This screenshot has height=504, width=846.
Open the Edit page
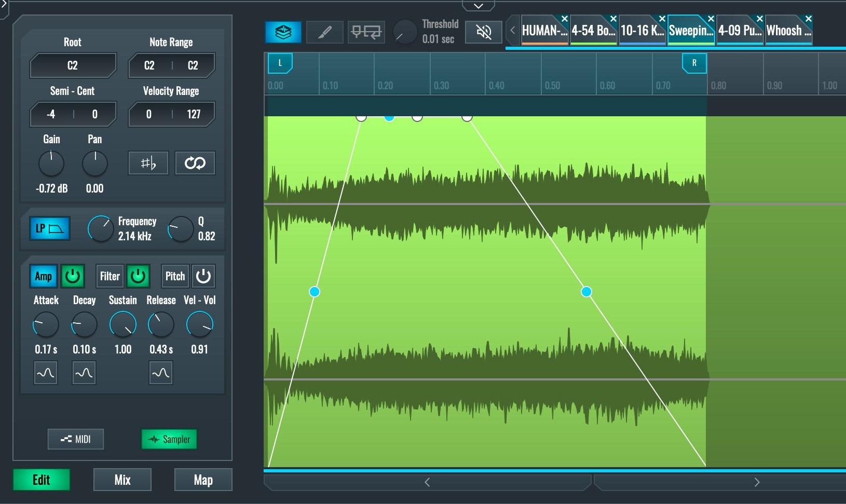pyautogui.click(x=42, y=480)
